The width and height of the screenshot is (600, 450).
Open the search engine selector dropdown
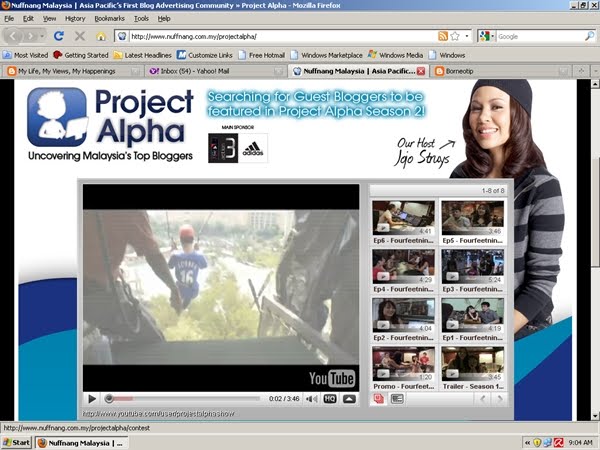(486, 36)
